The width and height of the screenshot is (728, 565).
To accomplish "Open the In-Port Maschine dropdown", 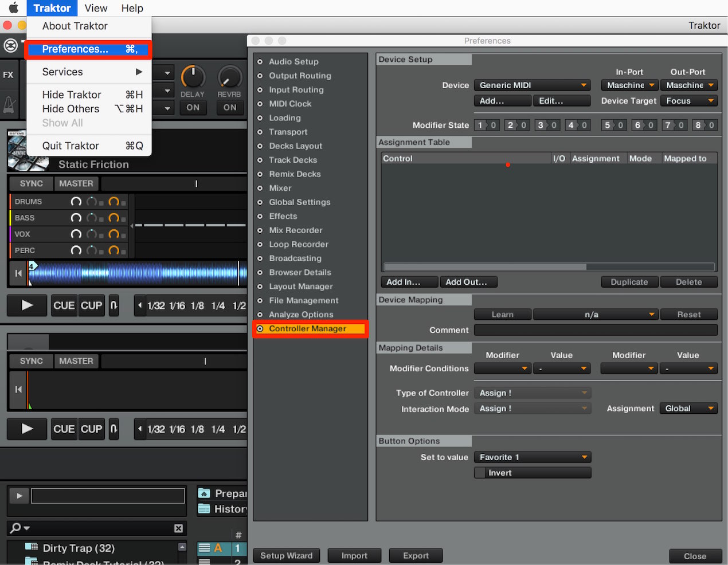I will 629,85.
